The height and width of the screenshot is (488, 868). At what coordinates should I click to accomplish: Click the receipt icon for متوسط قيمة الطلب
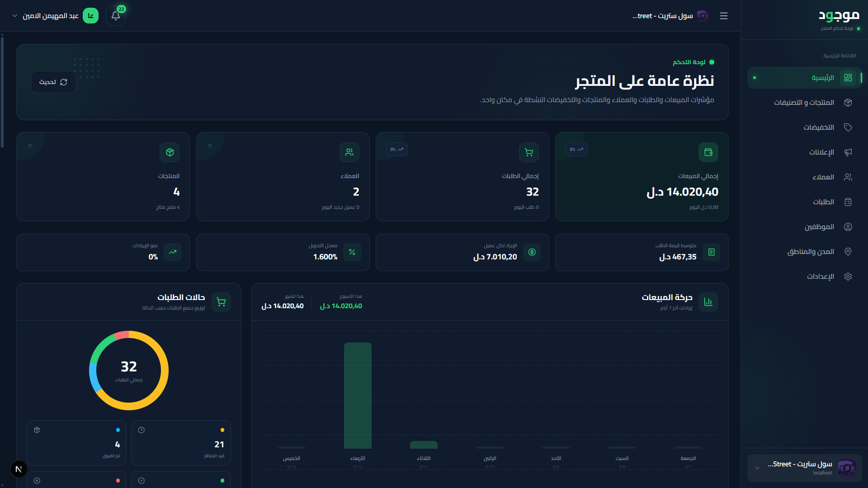(712, 252)
